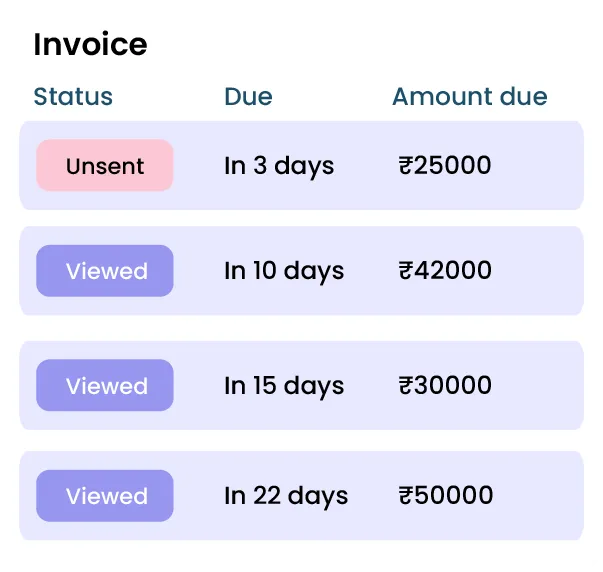Viewport: 603px width, 572px height.
Task: Click the Viewed badge for ₹50000 invoice
Action: coord(105,496)
